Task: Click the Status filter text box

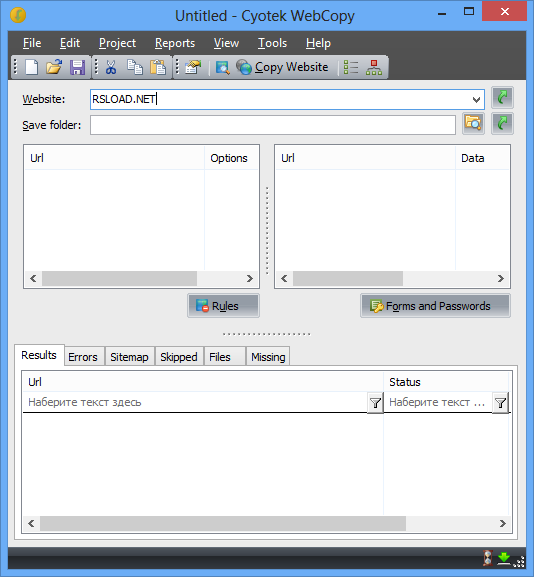Action: tap(438, 403)
